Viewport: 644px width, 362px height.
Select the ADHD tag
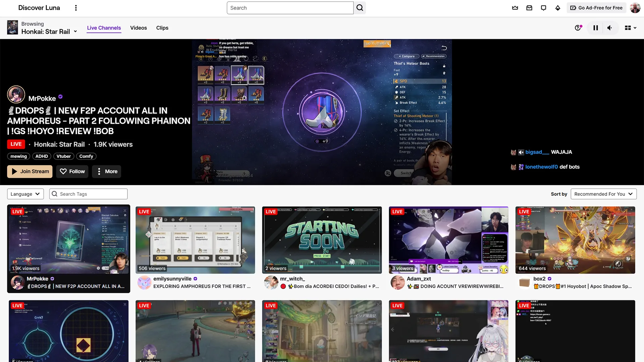pyautogui.click(x=42, y=156)
